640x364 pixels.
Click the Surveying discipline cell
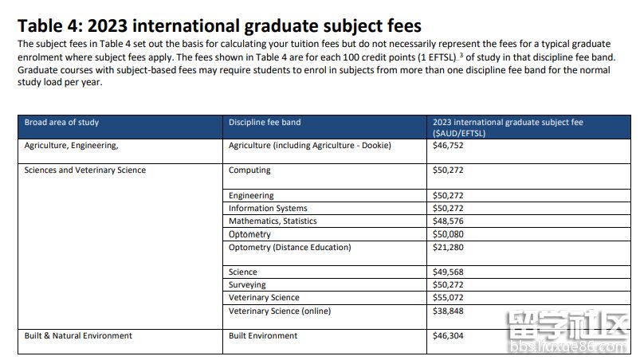point(247,284)
